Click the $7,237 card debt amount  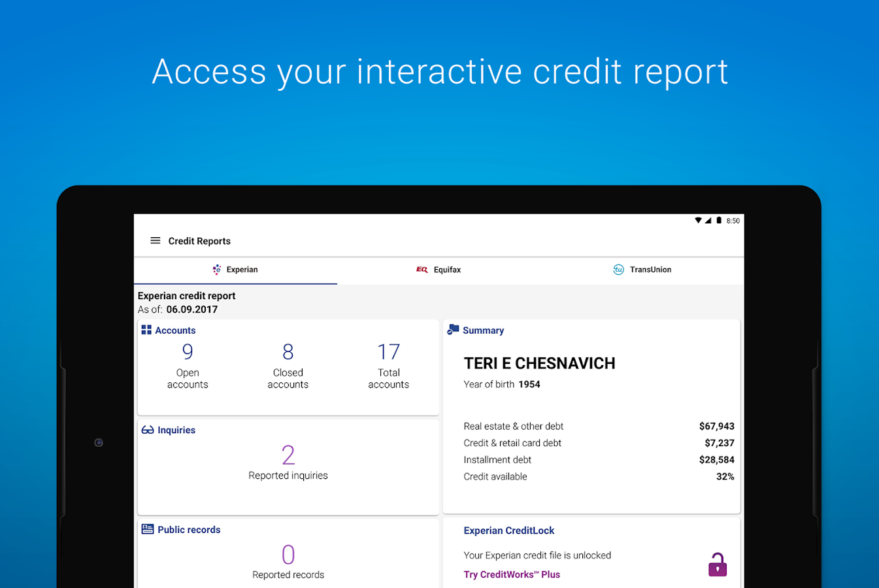point(720,443)
